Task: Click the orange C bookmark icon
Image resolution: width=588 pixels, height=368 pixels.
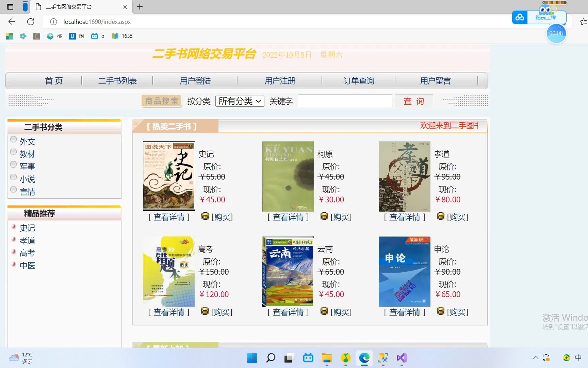Action: (x=37, y=36)
